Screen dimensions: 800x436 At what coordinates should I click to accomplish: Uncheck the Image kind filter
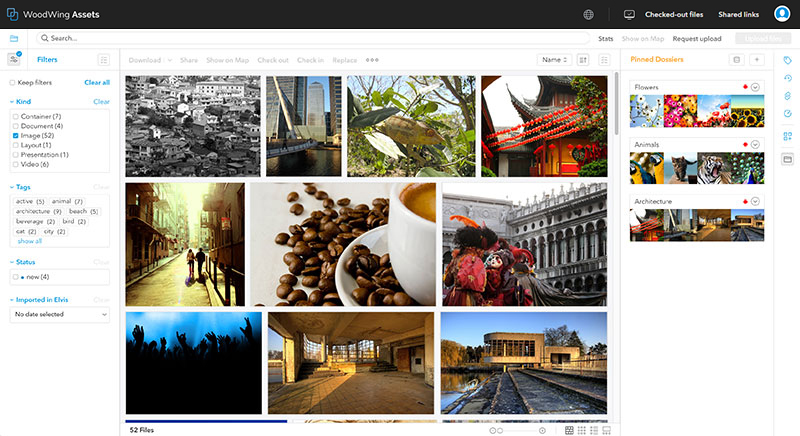coord(16,135)
